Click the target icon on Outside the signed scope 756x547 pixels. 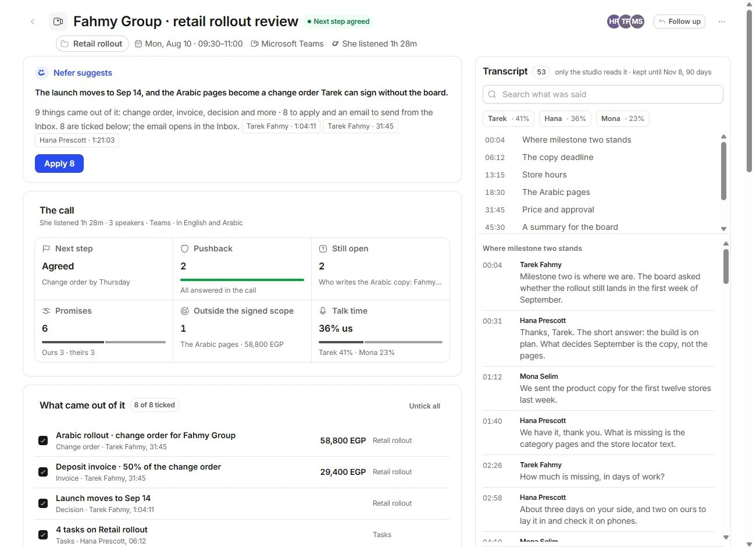(185, 311)
